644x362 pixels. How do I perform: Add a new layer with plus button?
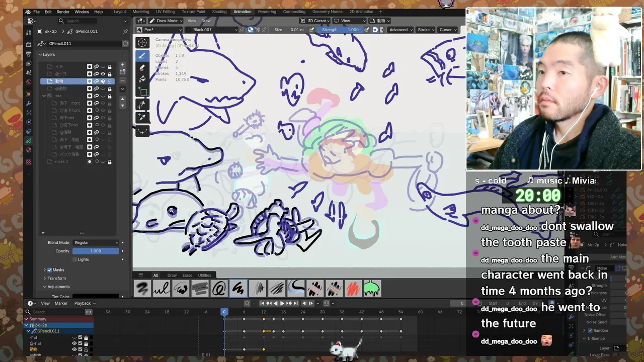[122, 66]
